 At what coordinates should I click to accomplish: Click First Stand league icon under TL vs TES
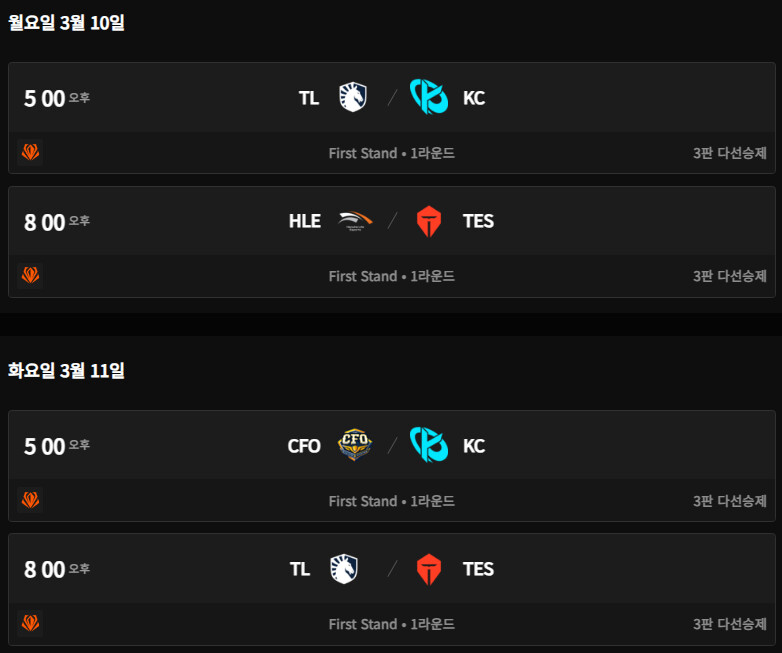(31, 623)
